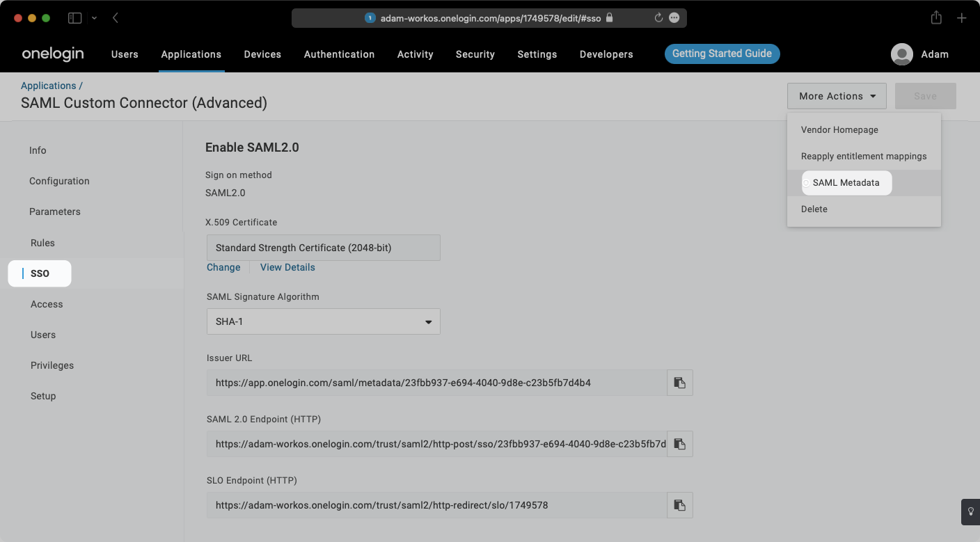The height and width of the screenshot is (542, 980).
Task: Open the Configuration section in the sidebar
Action: (59, 181)
